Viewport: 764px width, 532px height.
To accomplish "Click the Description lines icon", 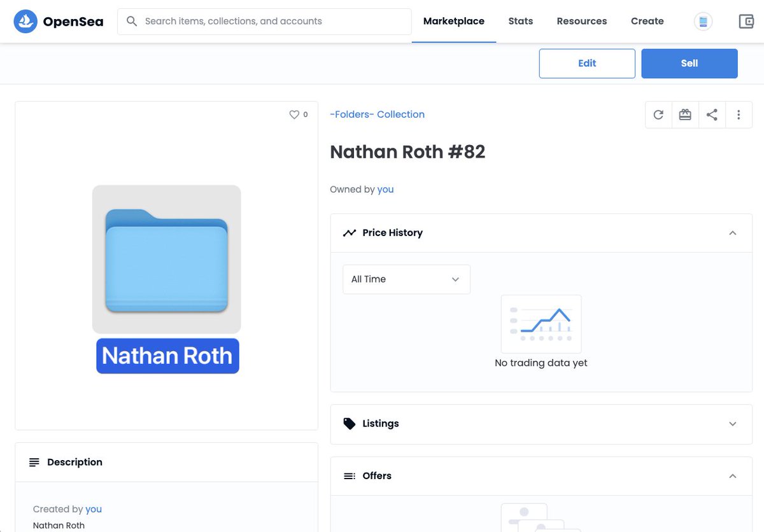I will 34,463.
